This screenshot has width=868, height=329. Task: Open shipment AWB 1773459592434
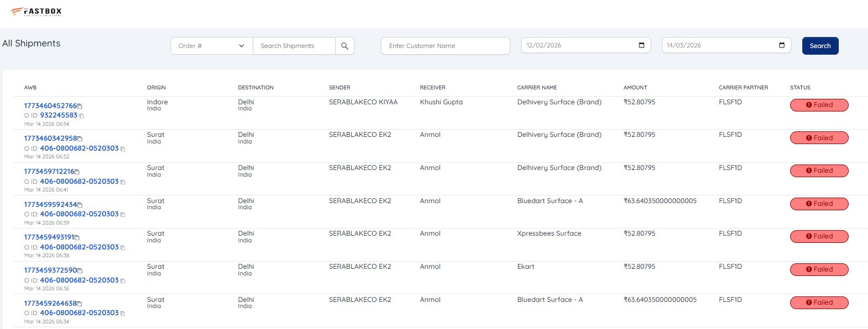(50, 204)
